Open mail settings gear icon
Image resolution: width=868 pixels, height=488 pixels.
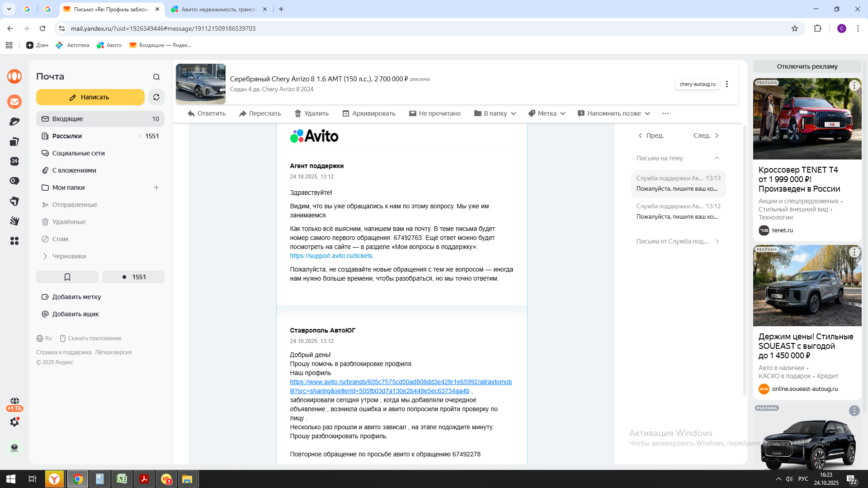14,422
